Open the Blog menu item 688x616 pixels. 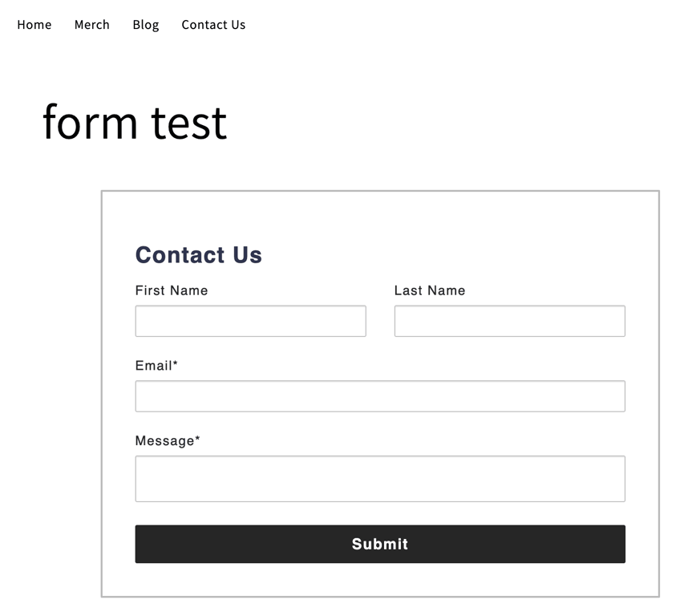(x=145, y=25)
